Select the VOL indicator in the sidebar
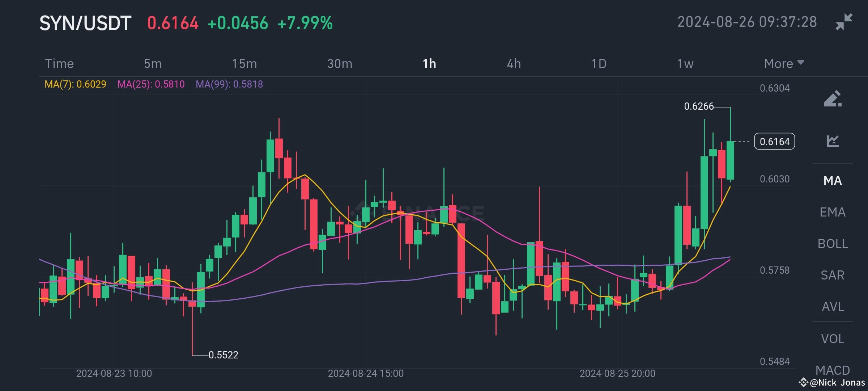The height and width of the screenshot is (391, 868). click(x=833, y=339)
